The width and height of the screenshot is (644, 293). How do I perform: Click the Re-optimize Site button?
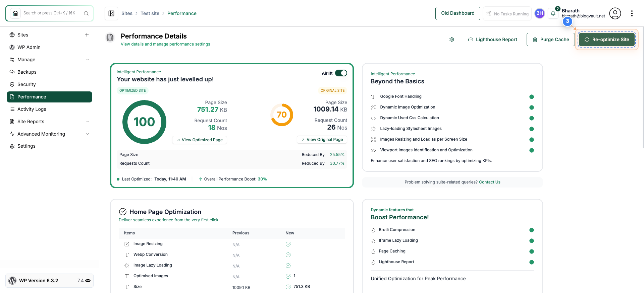pos(607,40)
